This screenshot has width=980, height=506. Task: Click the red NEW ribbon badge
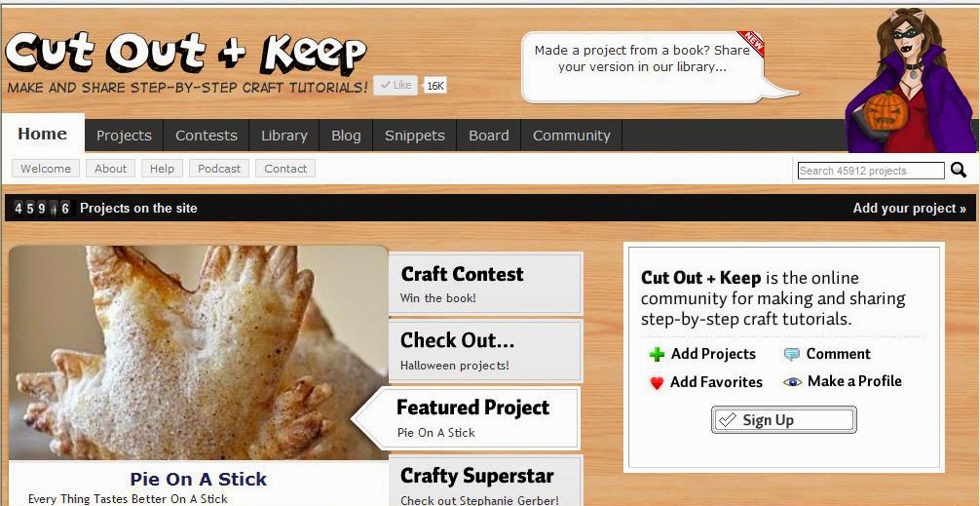click(x=752, y=43)
